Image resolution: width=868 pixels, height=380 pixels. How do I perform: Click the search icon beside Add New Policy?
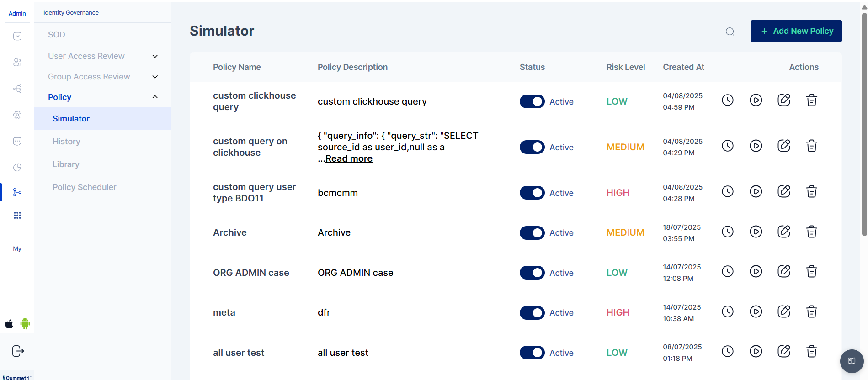[730, 32]
